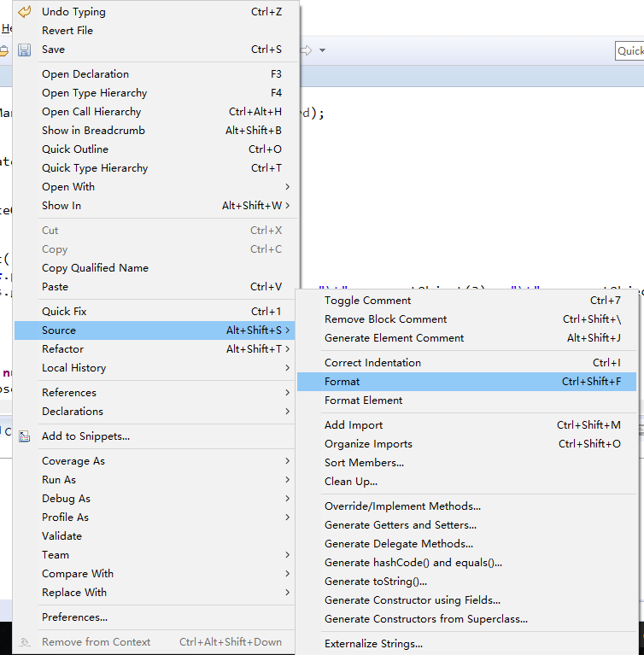Expand the Local History submenu
The height and width of the screenshot is (655, 644).
155,367
